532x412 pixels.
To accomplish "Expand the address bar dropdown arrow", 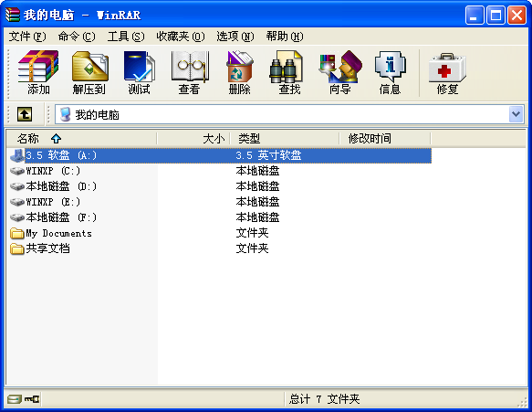I will tap(516, 114).
